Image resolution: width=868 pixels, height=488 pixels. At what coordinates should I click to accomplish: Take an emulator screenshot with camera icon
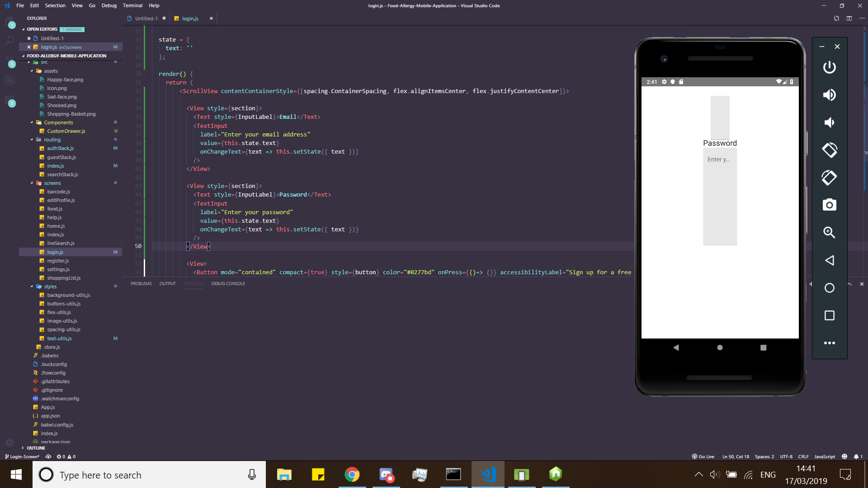(829, 205)
